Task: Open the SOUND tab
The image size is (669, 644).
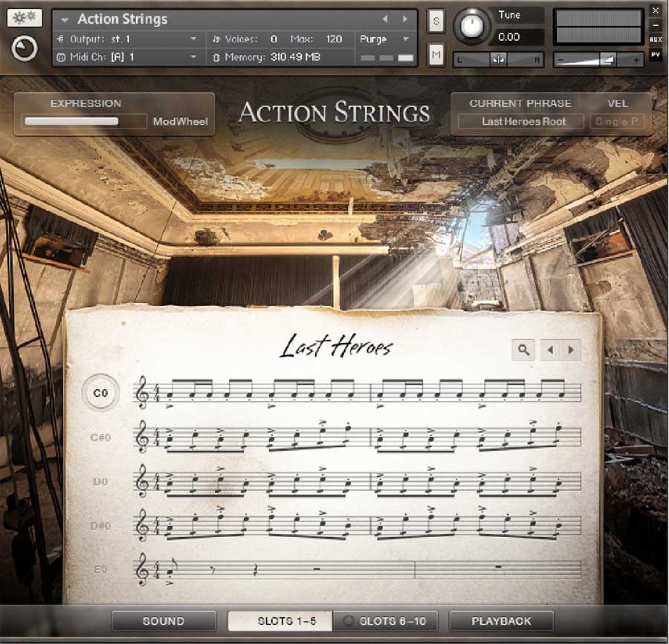Action: 164,621
